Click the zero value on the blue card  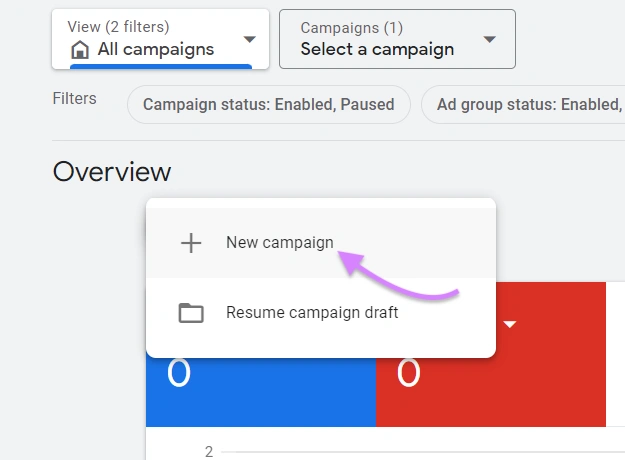(x=179, y=373)
